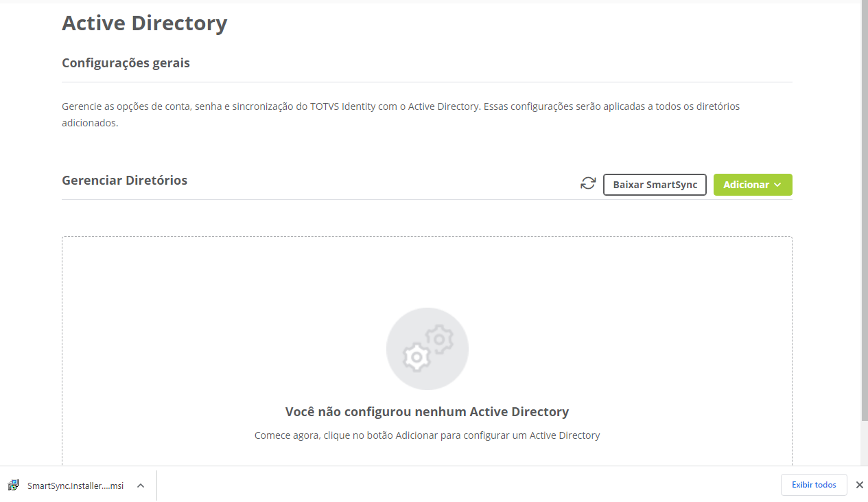
Task: Select the Configurações gerais section heading
Action: tap(126, 62)
